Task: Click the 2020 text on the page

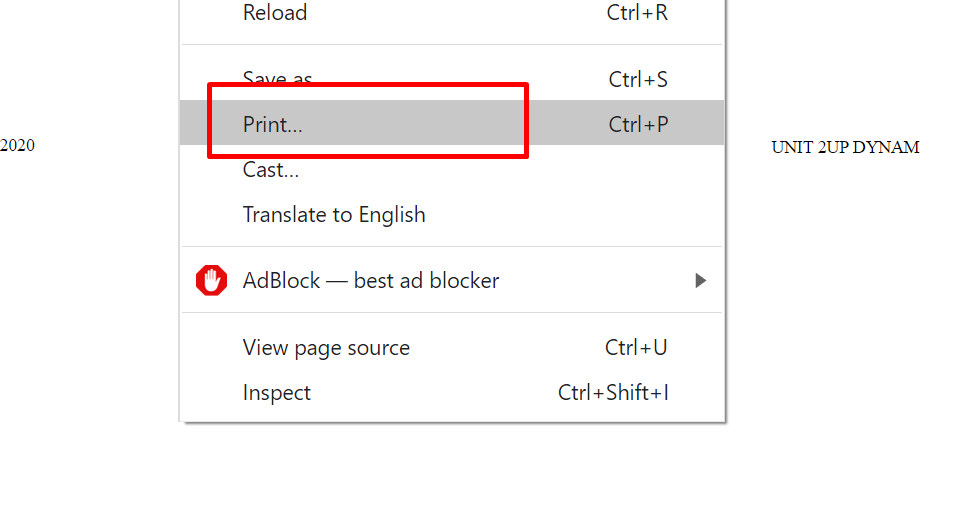Action: 17,145
